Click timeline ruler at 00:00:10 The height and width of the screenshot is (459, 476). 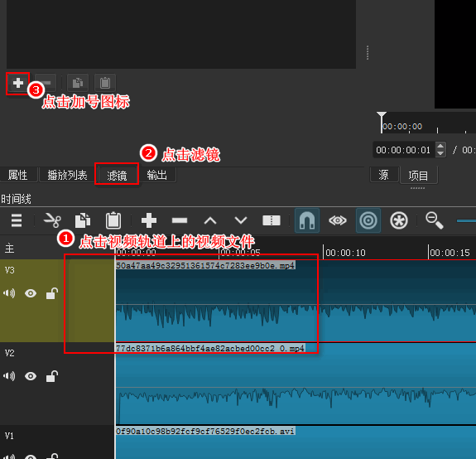[x=345, y=253]
